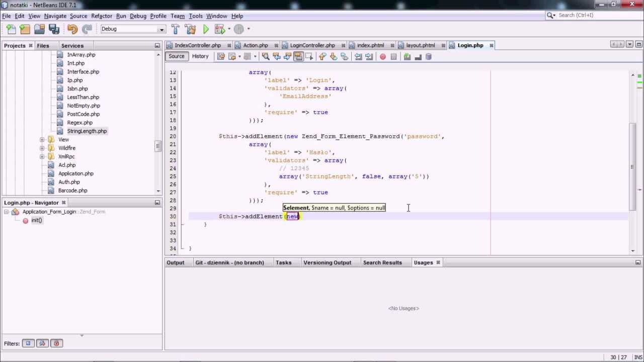Open the Profile button dropdown arrow
The height and width of the screenshot is (362, 644).
pos(249,29)
